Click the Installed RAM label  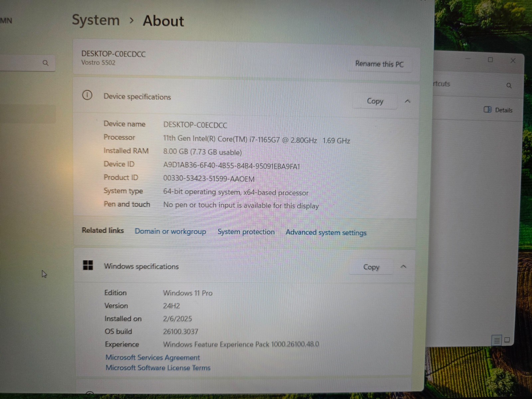126,151
